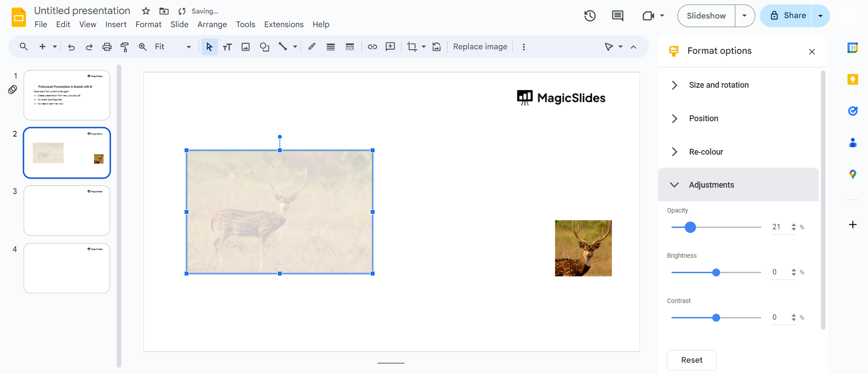Screen dimensions: 868x374
Task: Open the Tools menu
Action: (245, 24)
